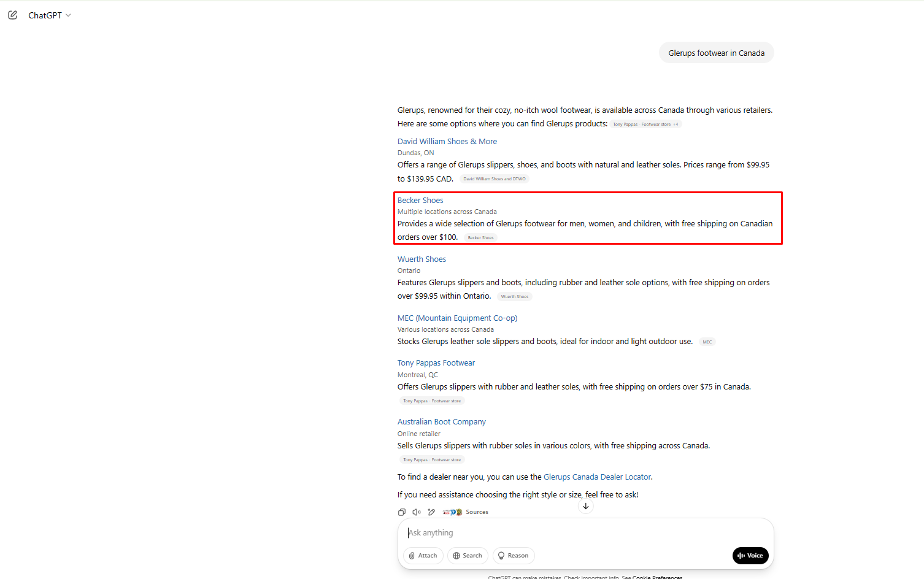Start Voice mode
The image size is (924, 579).
(750, 556)
